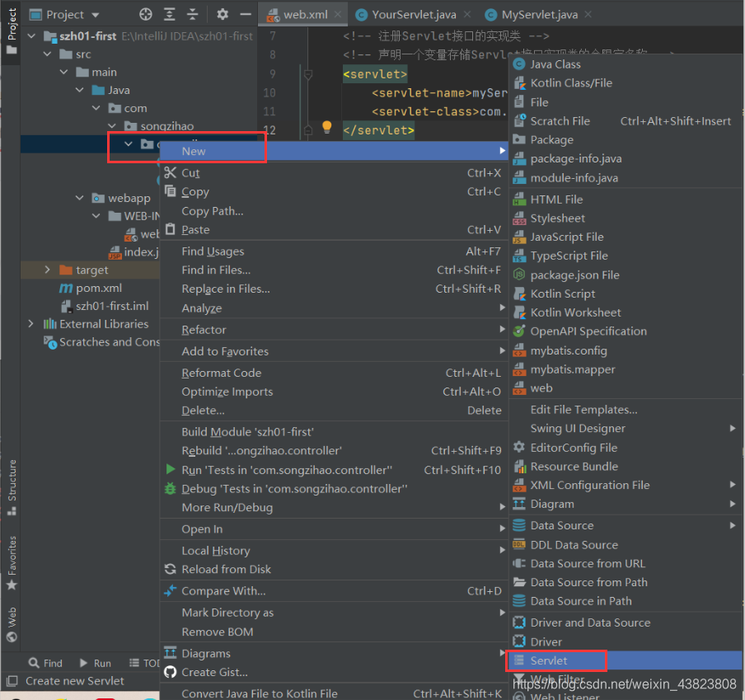The image size is (745, 700).
Task: Switch to the web.xml tab
Action: pos(305,15)
